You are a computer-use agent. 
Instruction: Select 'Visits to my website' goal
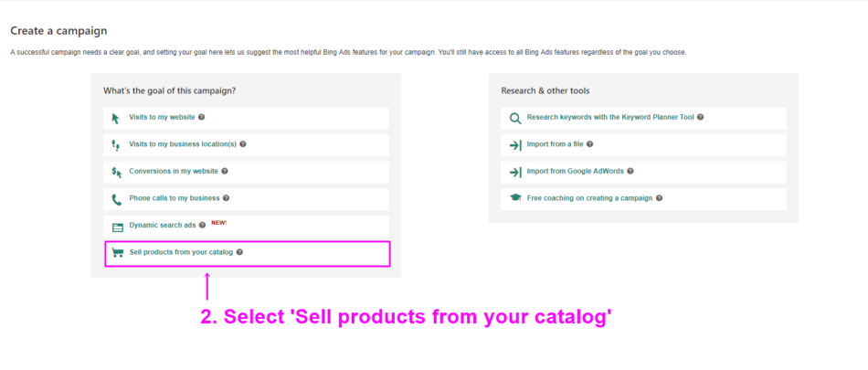coord(163,117)
